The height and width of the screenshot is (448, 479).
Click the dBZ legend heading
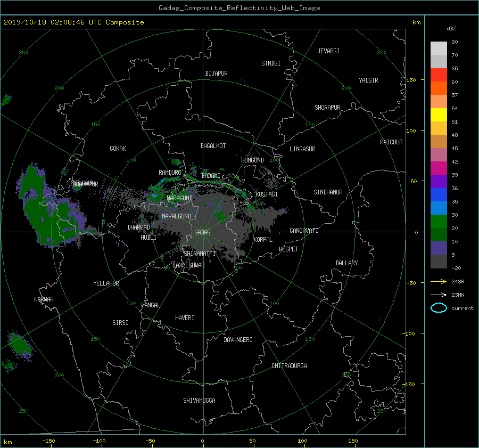[x=451, y=29]
